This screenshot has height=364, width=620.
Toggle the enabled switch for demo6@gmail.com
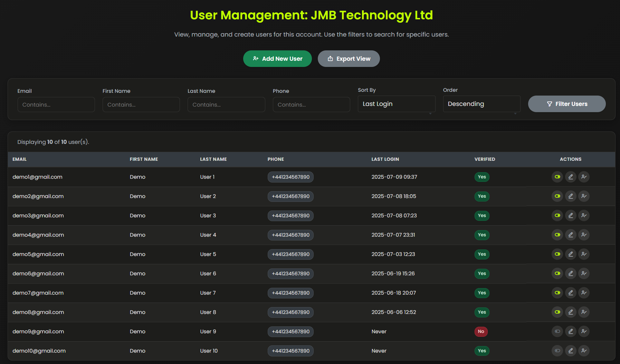(x=557, y=274)
